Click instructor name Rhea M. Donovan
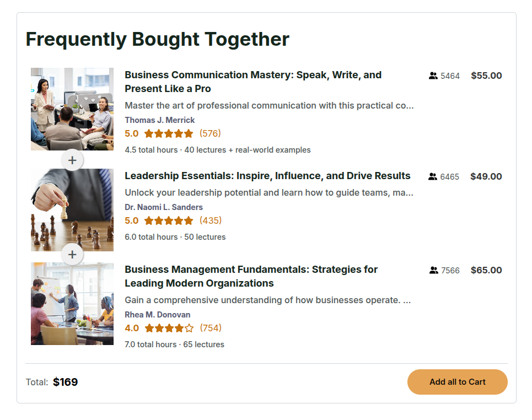Viewport: 532px width, 420px height. (158, 315)
